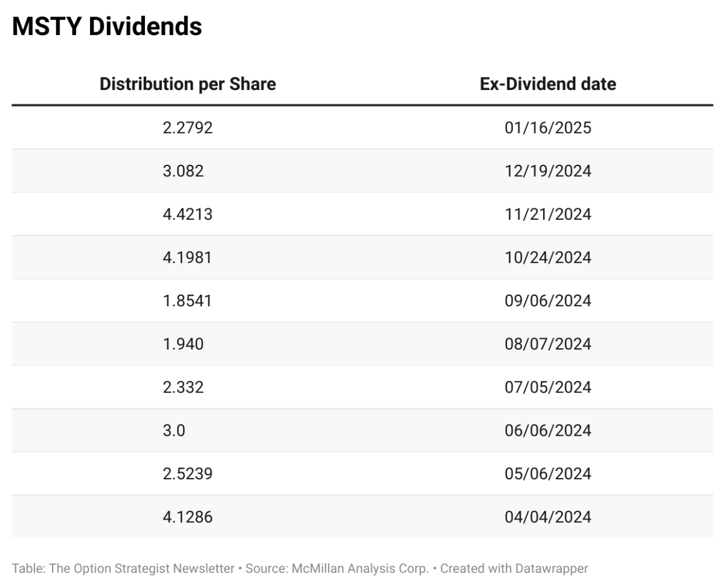725x588 pixels.
Task: Select the 4.4213 distribution value
Action: point(187,214)
